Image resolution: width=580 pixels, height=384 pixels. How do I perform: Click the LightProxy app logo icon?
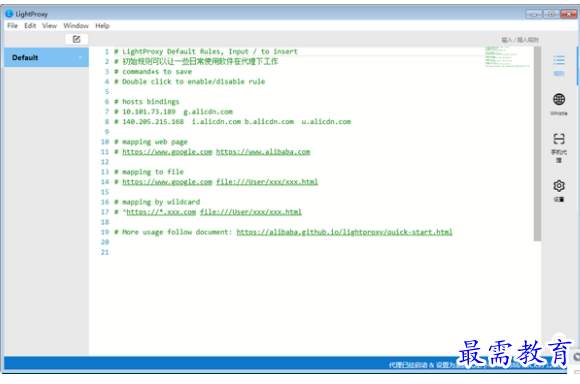(9, 14)
